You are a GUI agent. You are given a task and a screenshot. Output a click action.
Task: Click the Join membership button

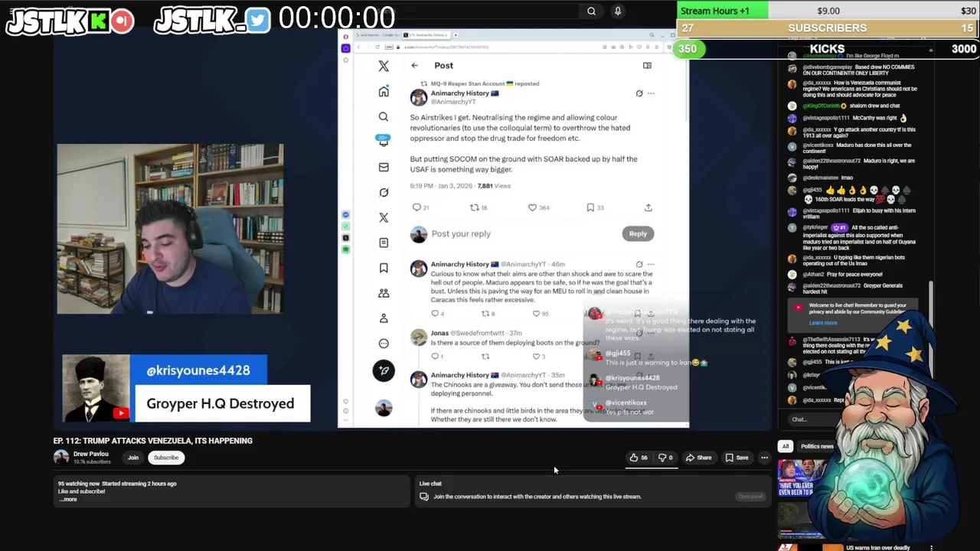pyautogui.click(x=133, y=458)
